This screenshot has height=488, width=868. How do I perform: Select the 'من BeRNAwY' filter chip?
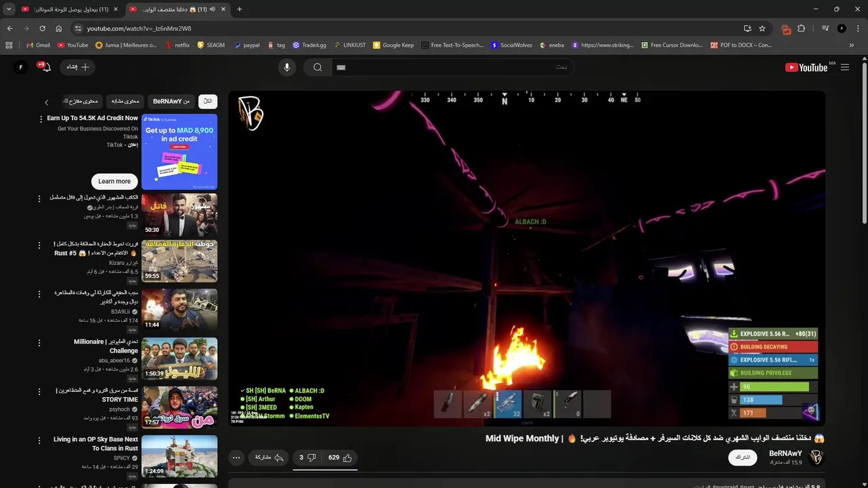[x=172, y=101]
